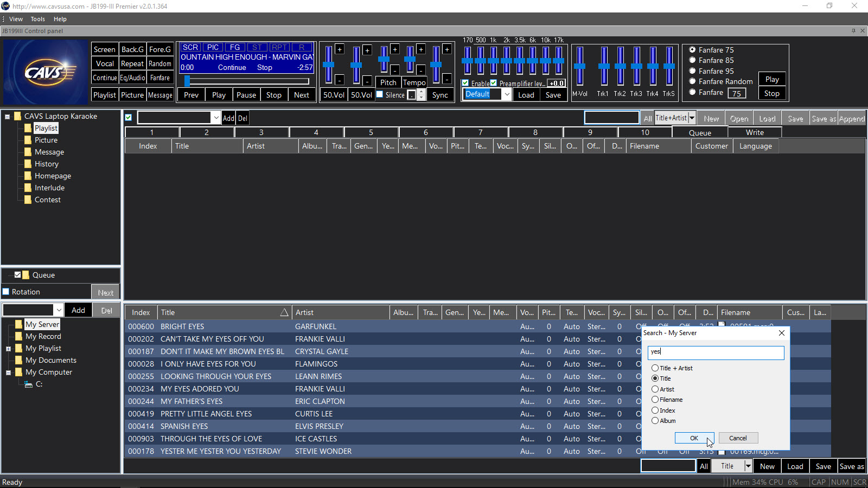Toggle the Queue checkbox
The height and width of the screenshot is (488, 868).
(x=17, y=275)
